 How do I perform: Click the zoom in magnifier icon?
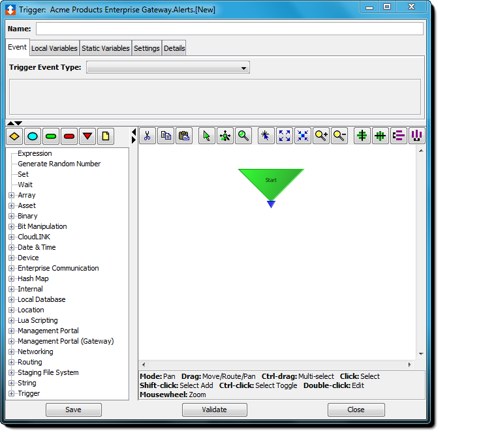[x=321, y=136]
